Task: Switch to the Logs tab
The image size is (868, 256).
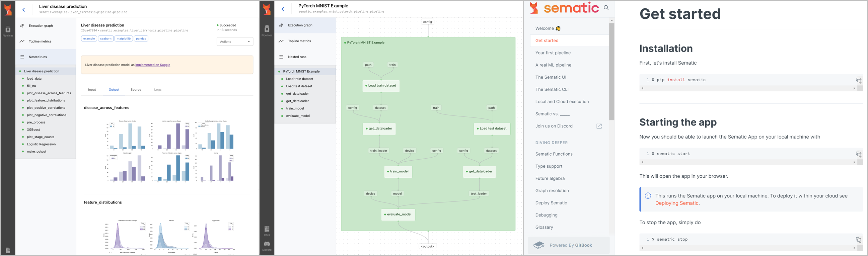Action: coord(158,90)
